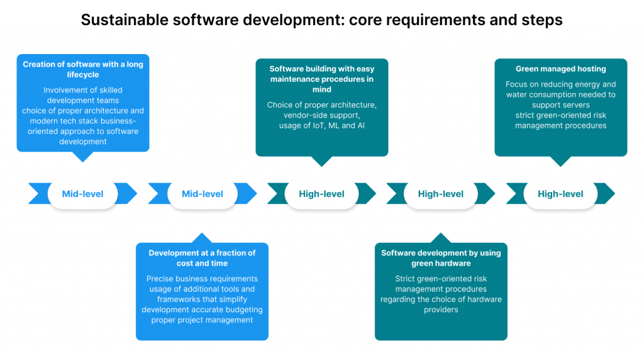Image resolution: width=644 pixels, height=353 pixels.
Task: Click 'regarding the choice of hardware providers' text
Action: tap(441, 305)
